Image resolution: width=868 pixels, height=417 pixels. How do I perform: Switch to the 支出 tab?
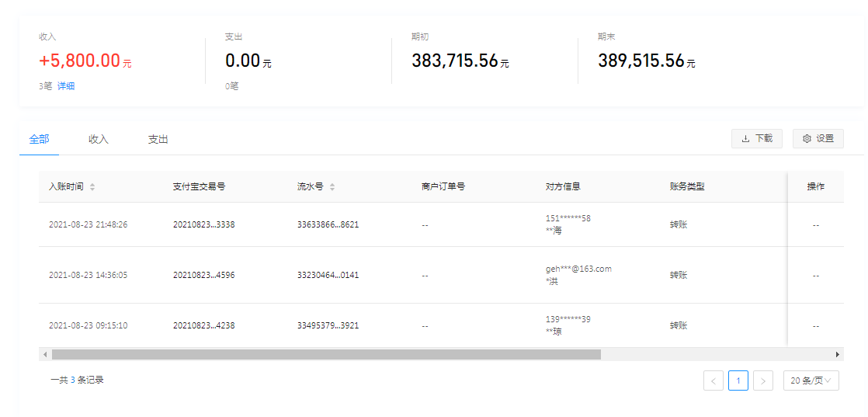pos(158,140)
